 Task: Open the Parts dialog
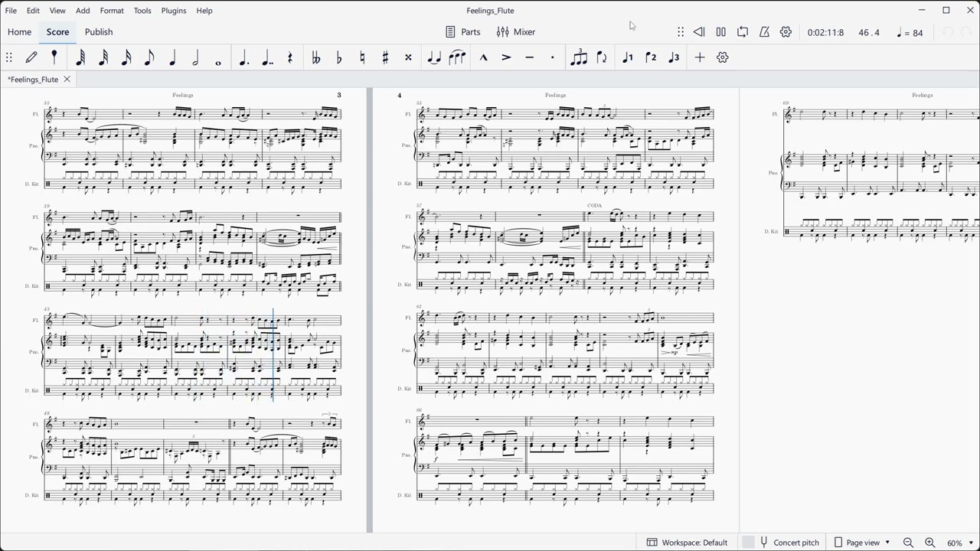pos(463,32)
